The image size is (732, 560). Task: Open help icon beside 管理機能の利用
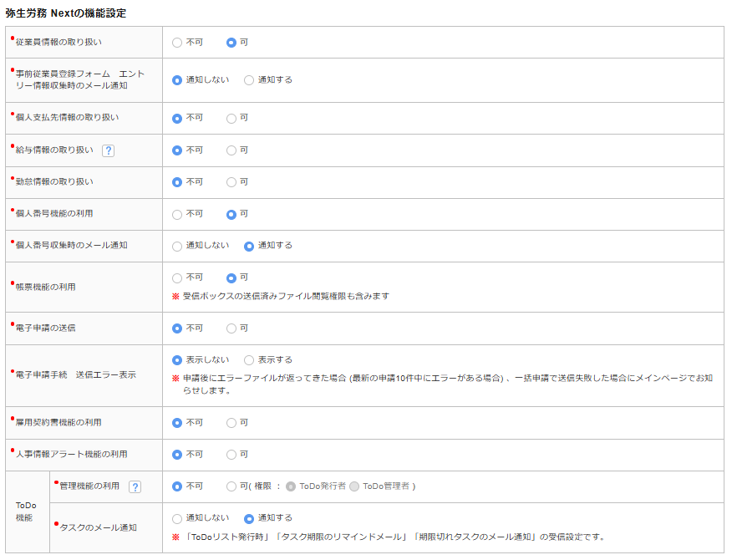pos(135,486)
